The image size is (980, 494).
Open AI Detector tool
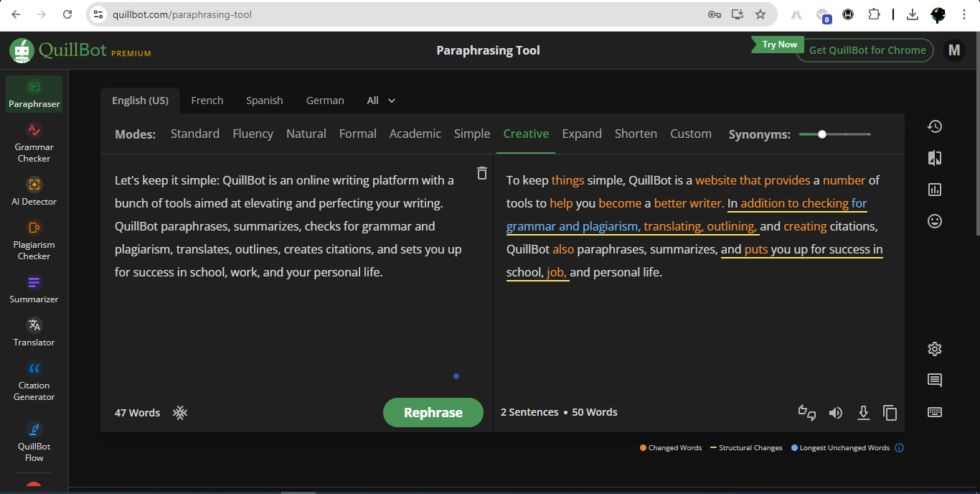pyautogui.click(x=34, y=191)
